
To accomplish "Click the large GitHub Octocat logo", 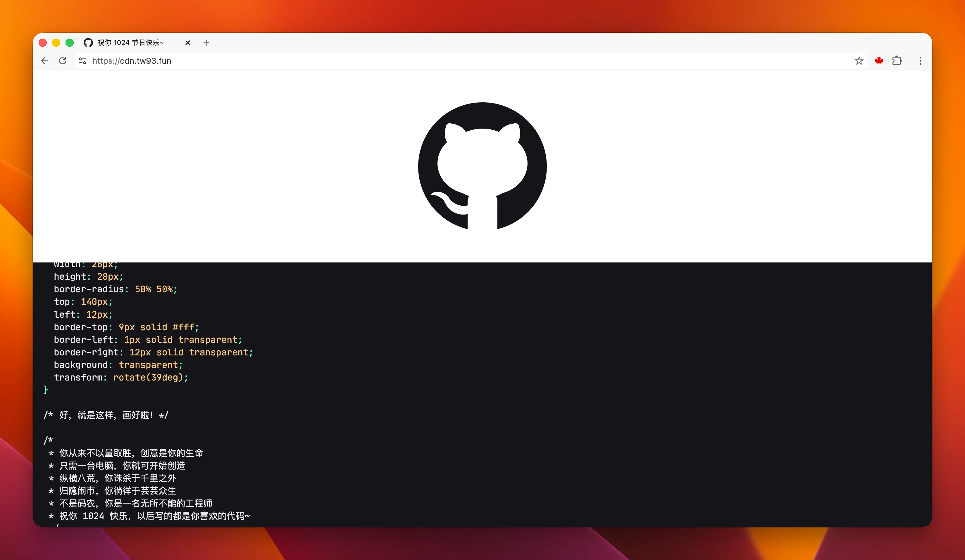I will pos(482,166).
